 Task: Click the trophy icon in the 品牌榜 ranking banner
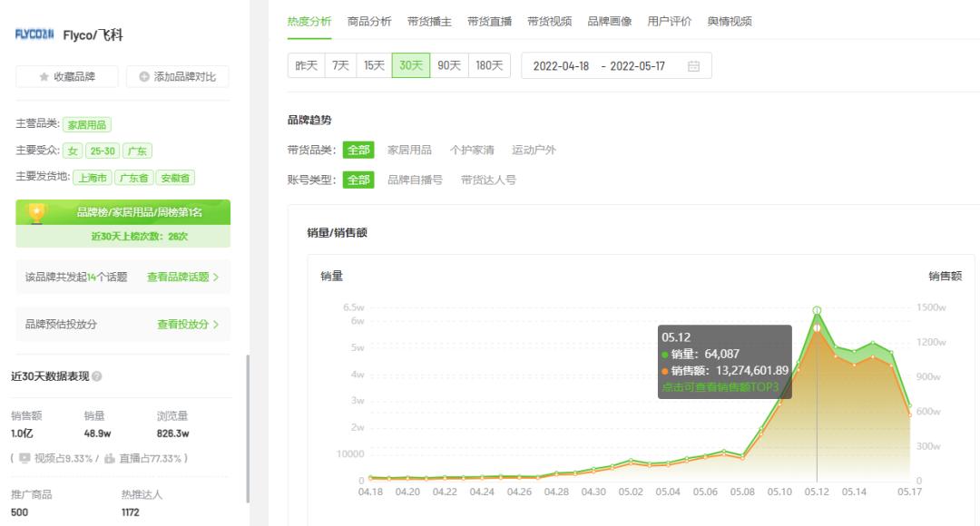36,211
